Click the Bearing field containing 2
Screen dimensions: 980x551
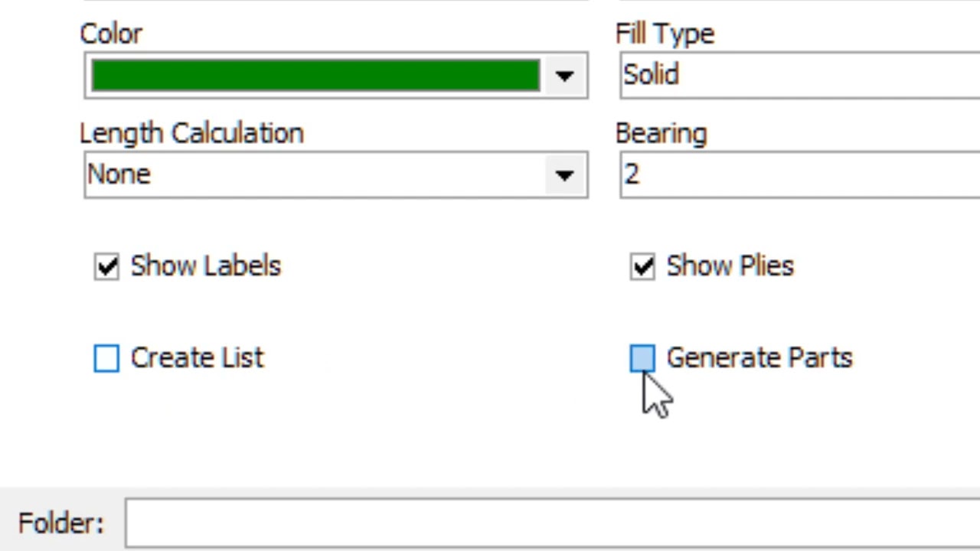coord(799,175)
